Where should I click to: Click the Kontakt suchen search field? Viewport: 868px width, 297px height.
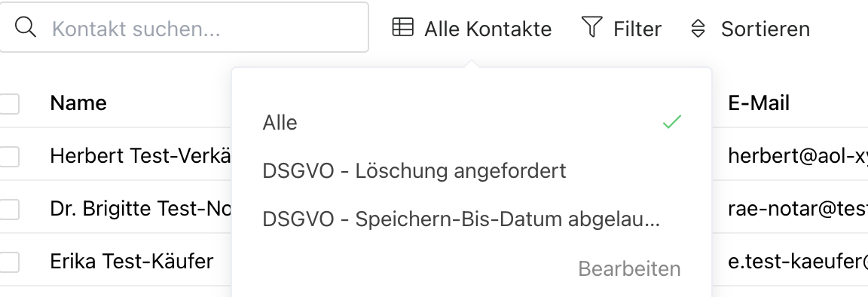pos(184,27)
